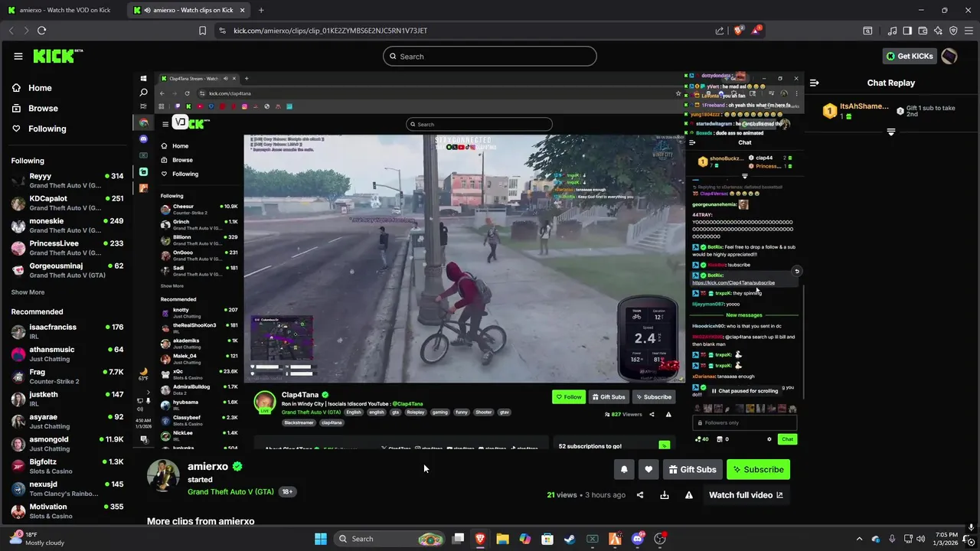Open Discord from the taskbar
Viewport: 980px width, 551px height.
point(638,539)
